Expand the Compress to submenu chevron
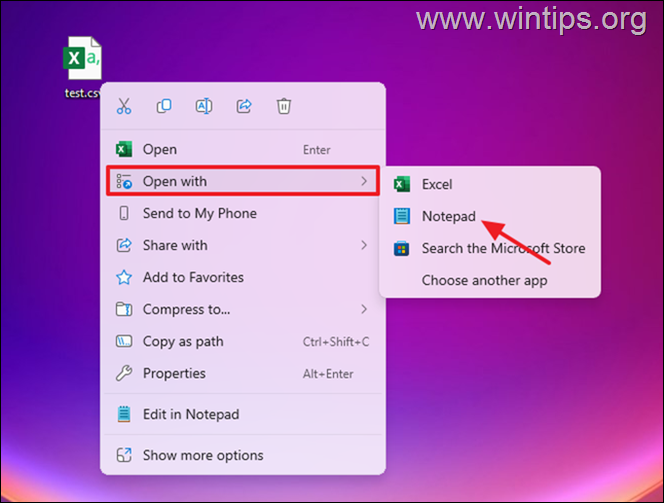The width and height of the screenshot is (664, 503). 363,309
